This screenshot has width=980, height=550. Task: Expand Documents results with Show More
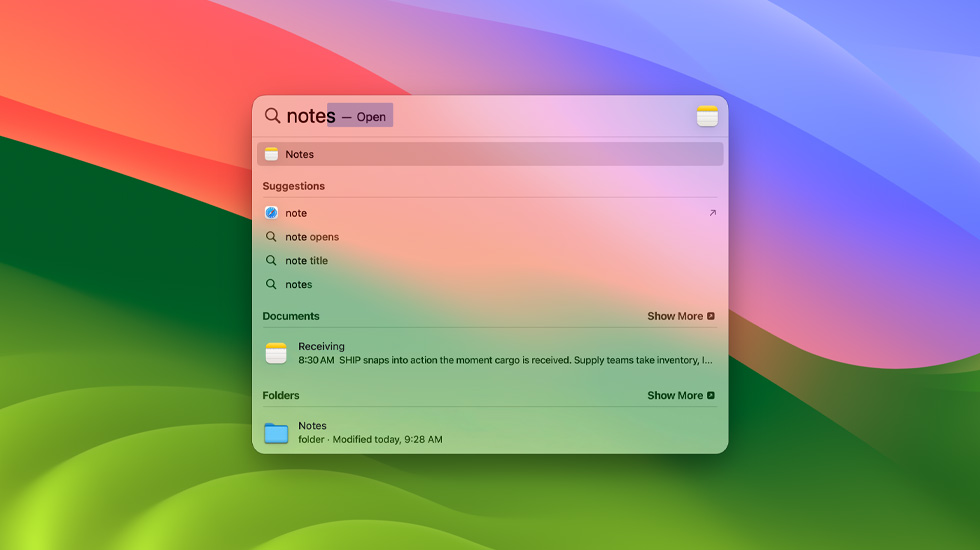[680, 316]
